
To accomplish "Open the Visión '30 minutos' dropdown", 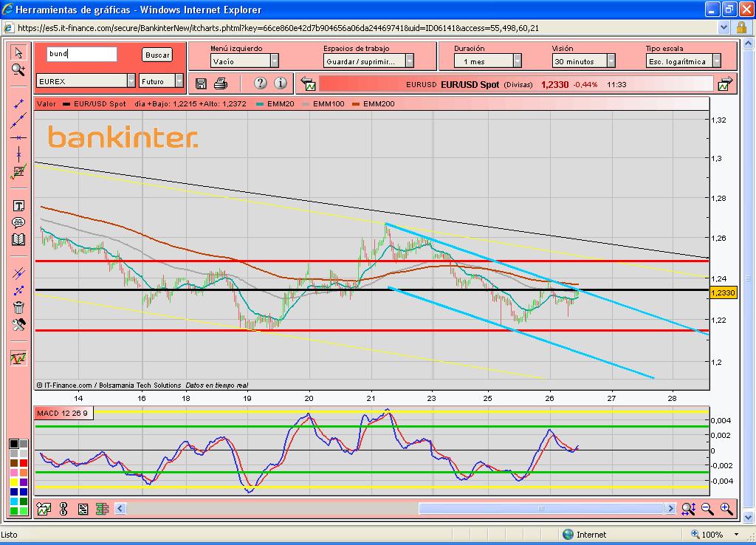I will pyautogui.click(x=611, y=61).
